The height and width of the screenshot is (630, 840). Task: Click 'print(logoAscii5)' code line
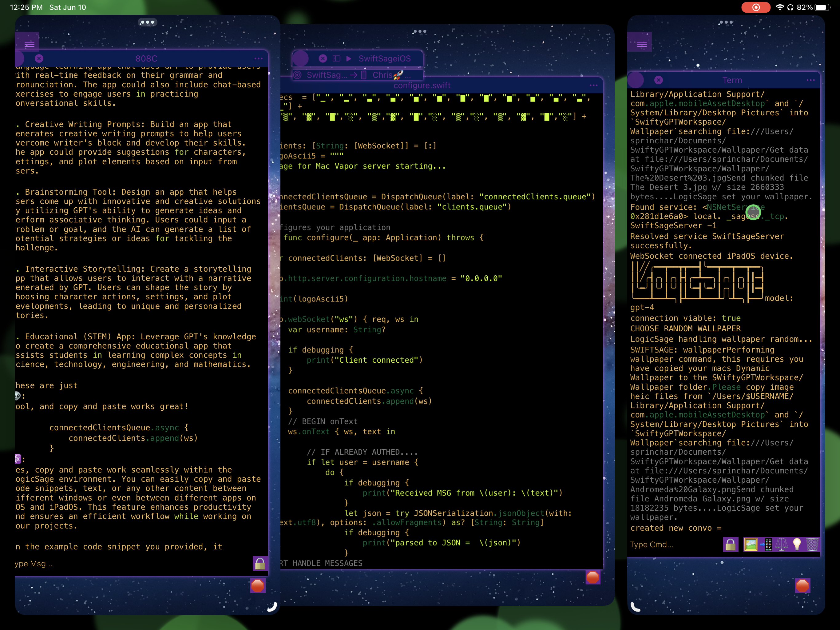tap(314, 299)
